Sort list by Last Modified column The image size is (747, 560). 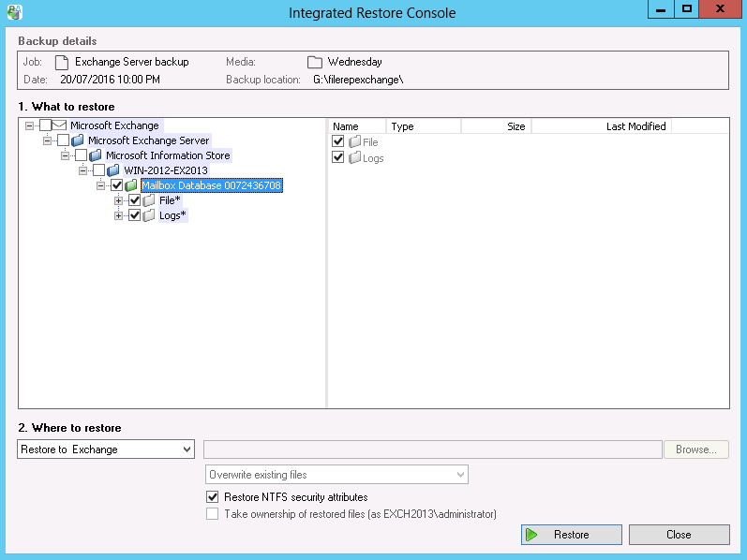[x=635, y=126]
